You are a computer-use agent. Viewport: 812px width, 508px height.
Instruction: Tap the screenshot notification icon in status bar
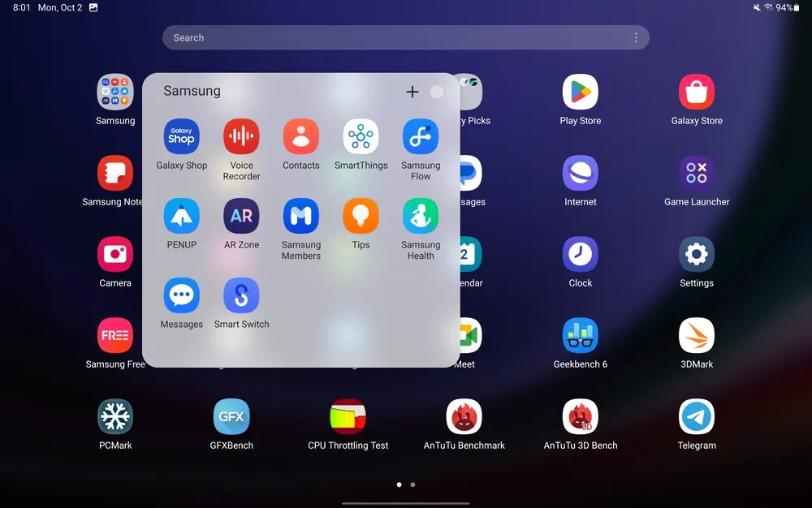93,7
